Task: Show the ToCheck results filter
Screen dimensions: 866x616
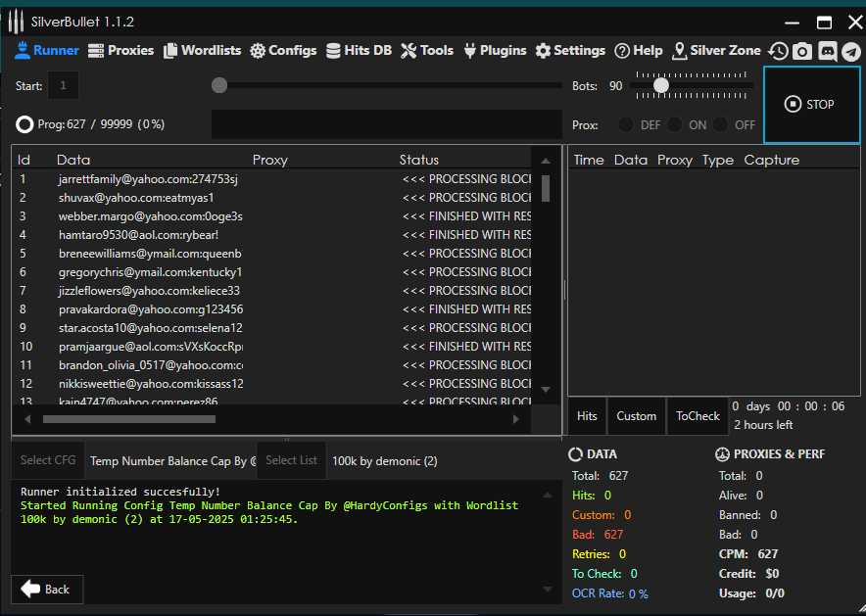Action: (x=698, y=416)
